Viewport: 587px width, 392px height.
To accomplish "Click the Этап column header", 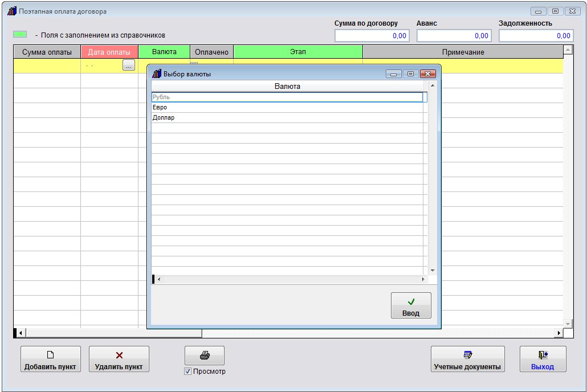I will [x=298, y=52].
